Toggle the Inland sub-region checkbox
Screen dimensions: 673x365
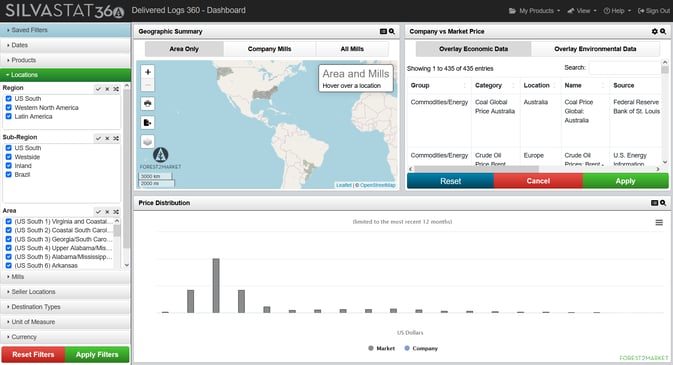9,166
